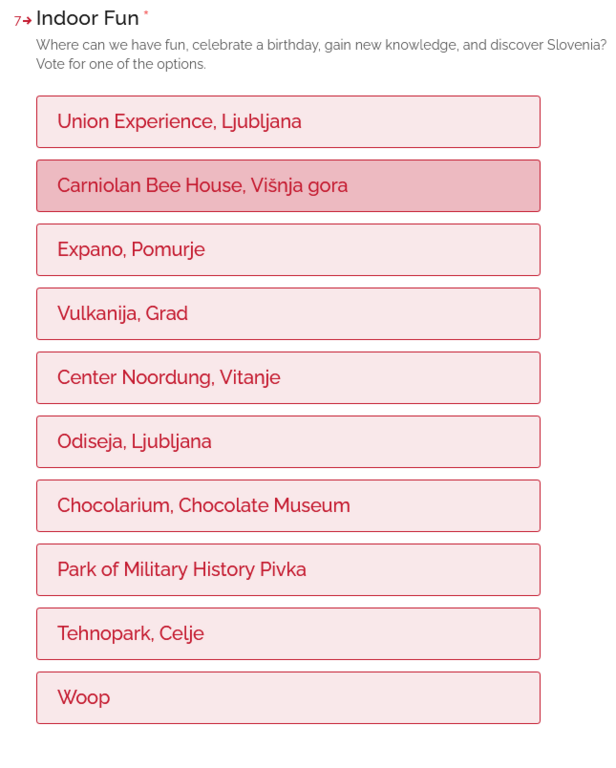Pick Tehnopark, Celje option
616x768 pixels.
click(x=288, y=634)
